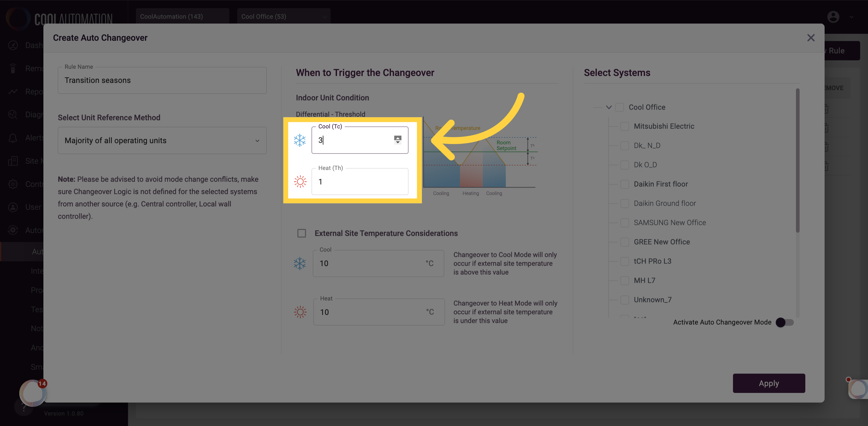Screen dimensions: 868x426
Task: Click the snowflake icon beside Cool (Tc)
Action: [x=300, y=140]
